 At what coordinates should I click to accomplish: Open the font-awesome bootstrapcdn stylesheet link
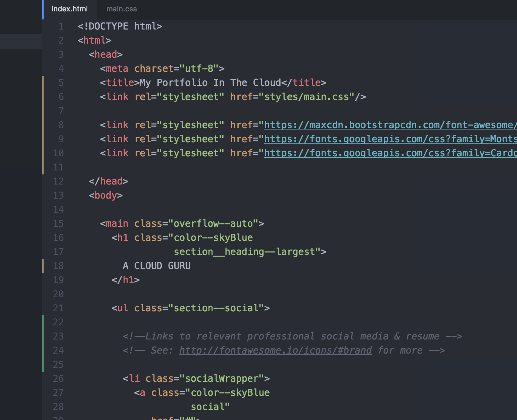click(386, 125)
